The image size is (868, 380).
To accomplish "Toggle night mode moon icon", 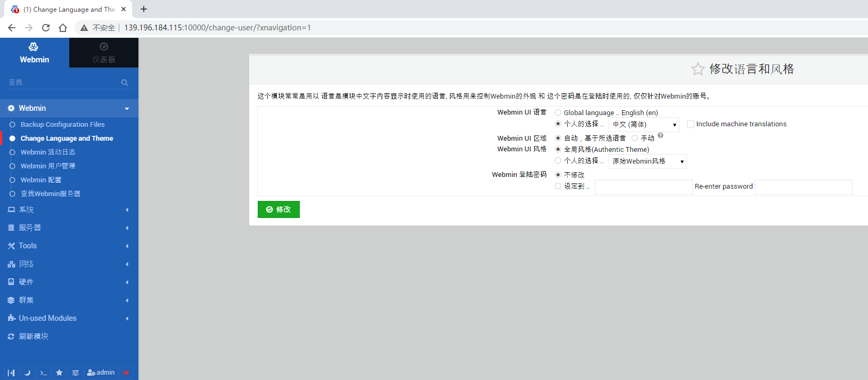I will pos(27,373).
